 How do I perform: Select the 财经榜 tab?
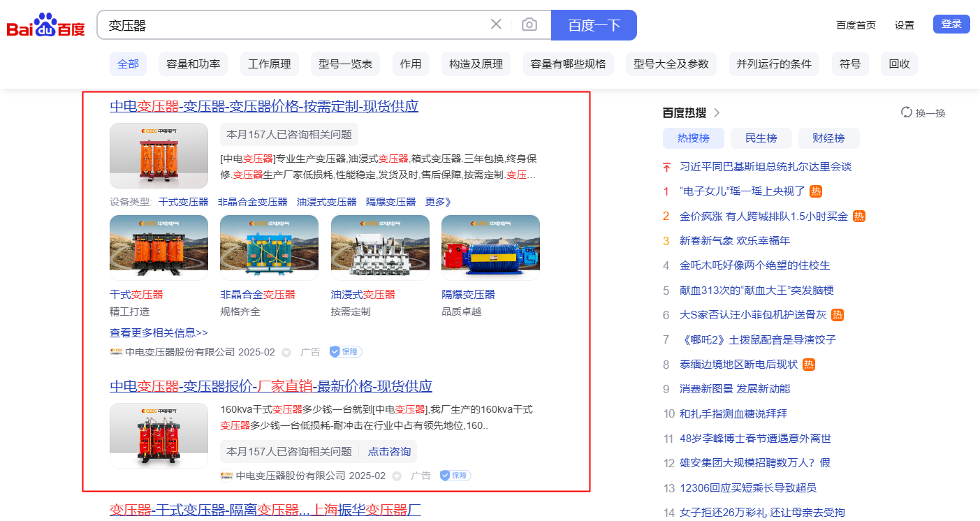pos(828,138)
